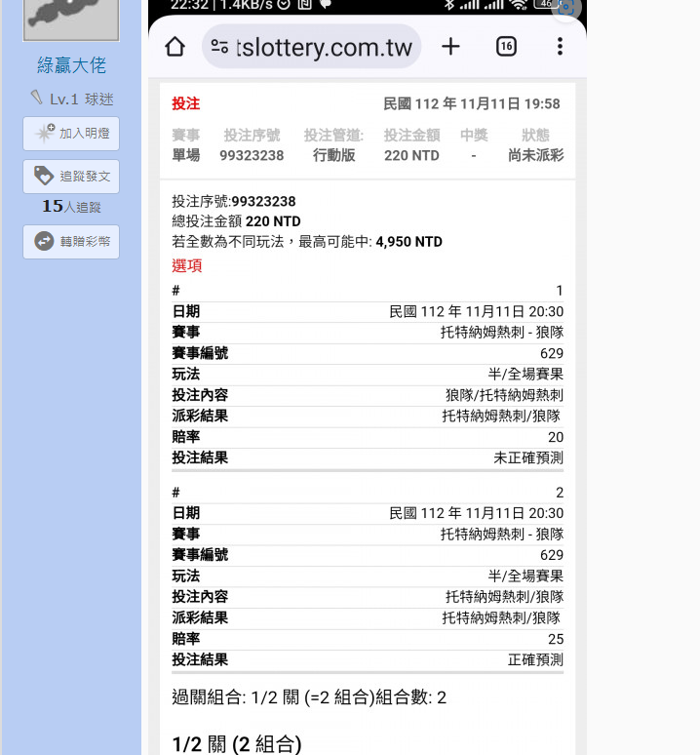Screen dimensions: 700x755
Task: Click the 未正確預測 result text
Action: (528, 457)
